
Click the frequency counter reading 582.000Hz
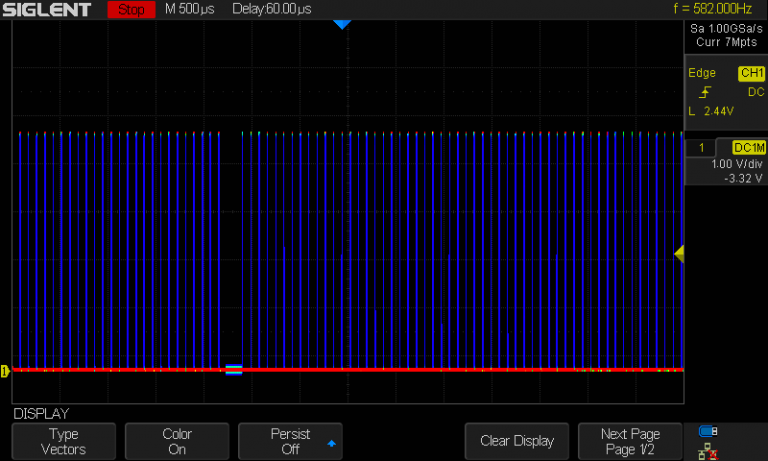pos(713,9)
